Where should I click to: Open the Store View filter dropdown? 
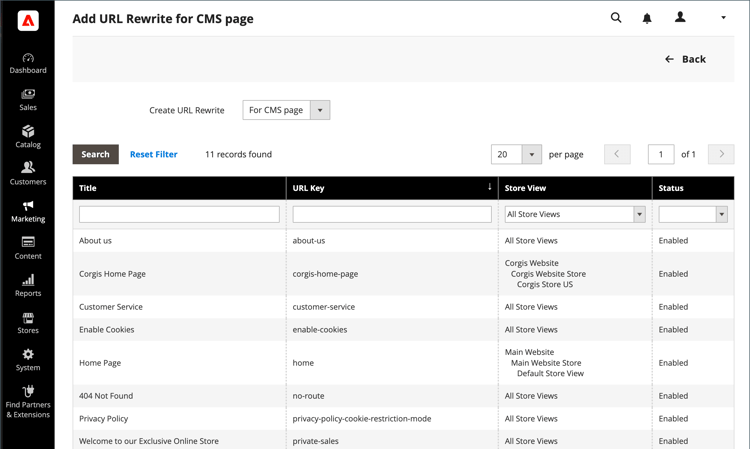point(575,214)
